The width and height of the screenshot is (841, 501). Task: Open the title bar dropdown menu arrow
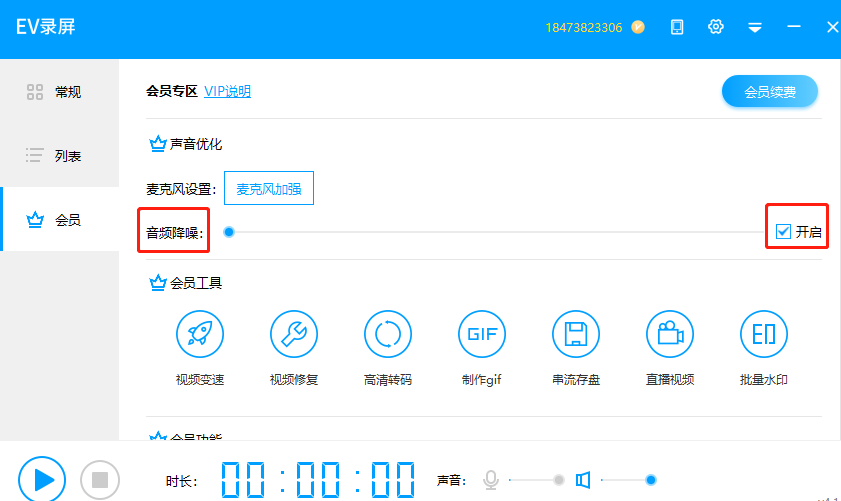click(755, 27)
